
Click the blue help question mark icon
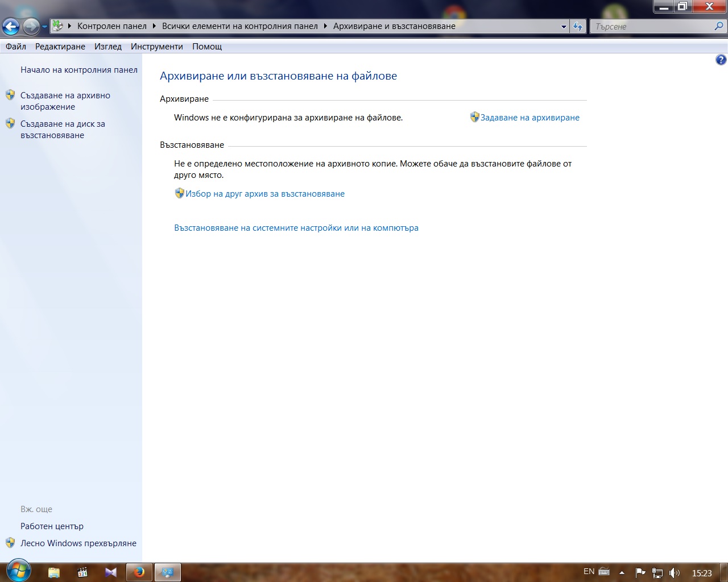(x=721, y=60)
